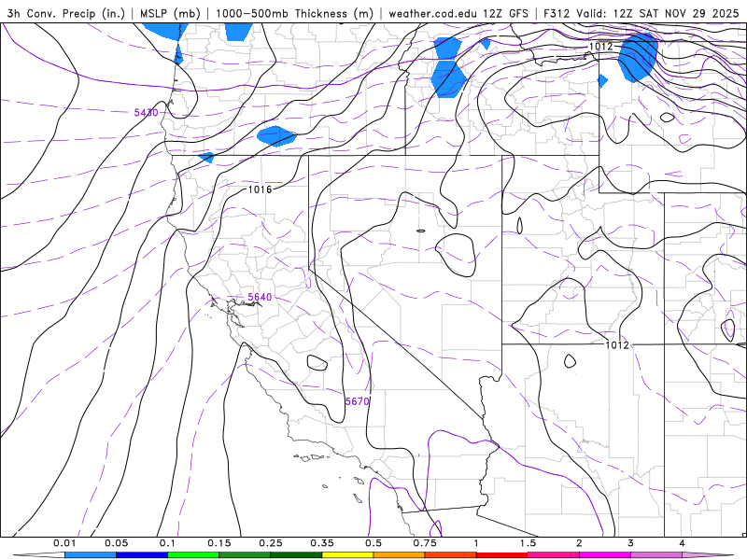Click the 0.75 legend value
This screenshot has width=747, height=560.
pos(425,543)
